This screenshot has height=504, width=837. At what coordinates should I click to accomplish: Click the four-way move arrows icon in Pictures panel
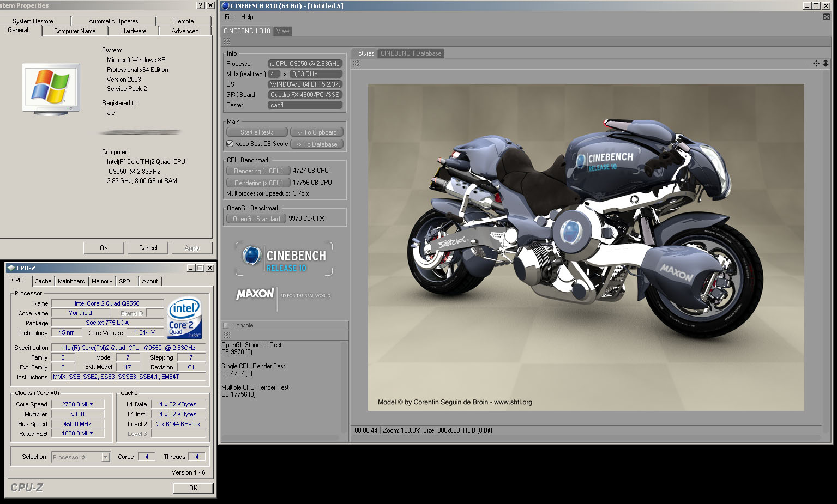click(x=816, y=64)
